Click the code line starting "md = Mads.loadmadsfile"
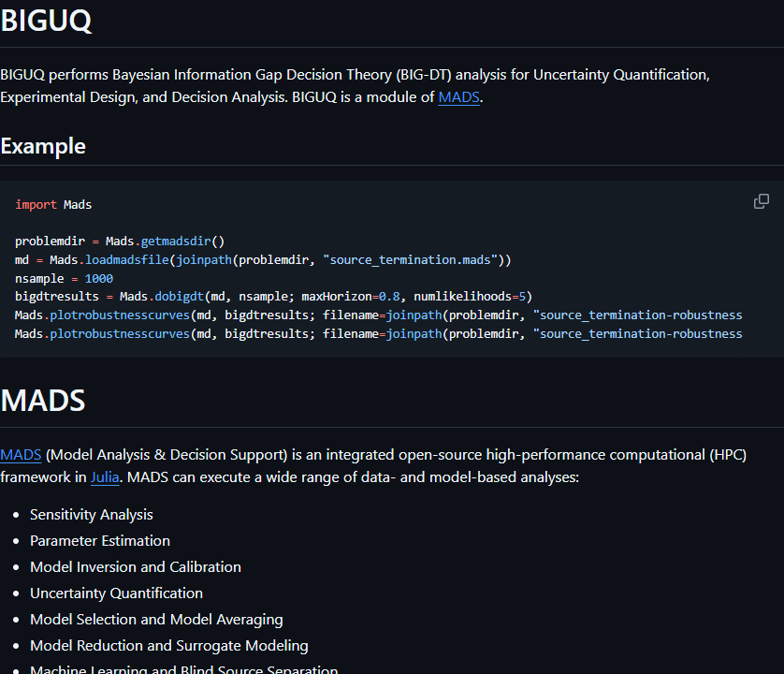This screenshot has width=784, height=674. [x=263, y=260]
